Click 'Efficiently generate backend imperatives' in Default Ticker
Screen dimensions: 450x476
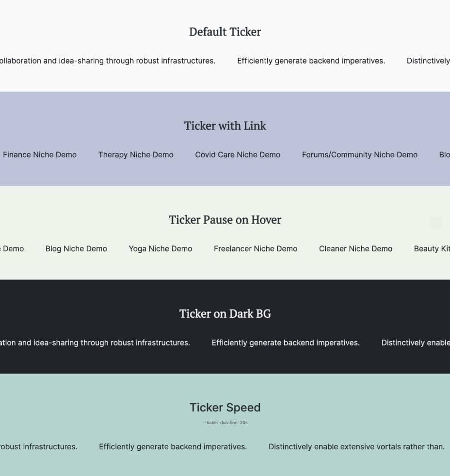tap(311, 61)
